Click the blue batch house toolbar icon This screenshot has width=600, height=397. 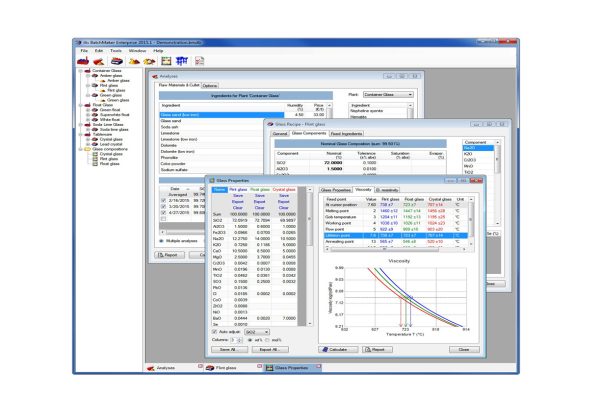click(182, 61)
